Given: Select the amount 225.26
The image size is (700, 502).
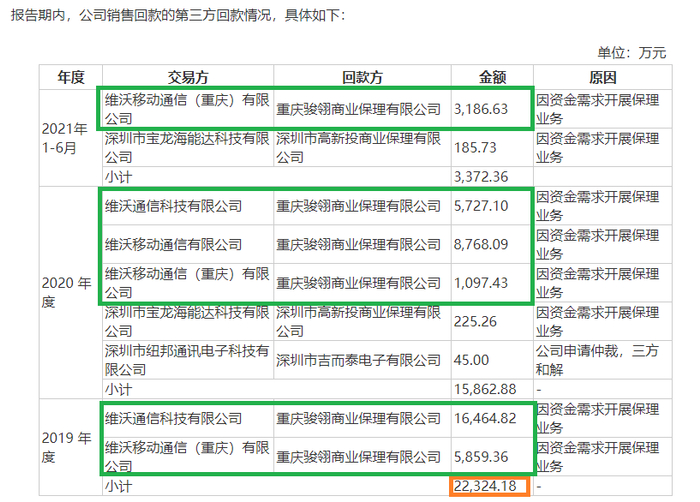Looking at the screenshot, I should (475, 322).
